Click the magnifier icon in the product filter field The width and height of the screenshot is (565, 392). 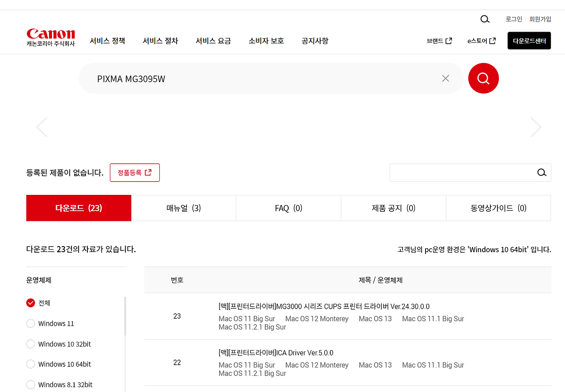pos(542,172)
